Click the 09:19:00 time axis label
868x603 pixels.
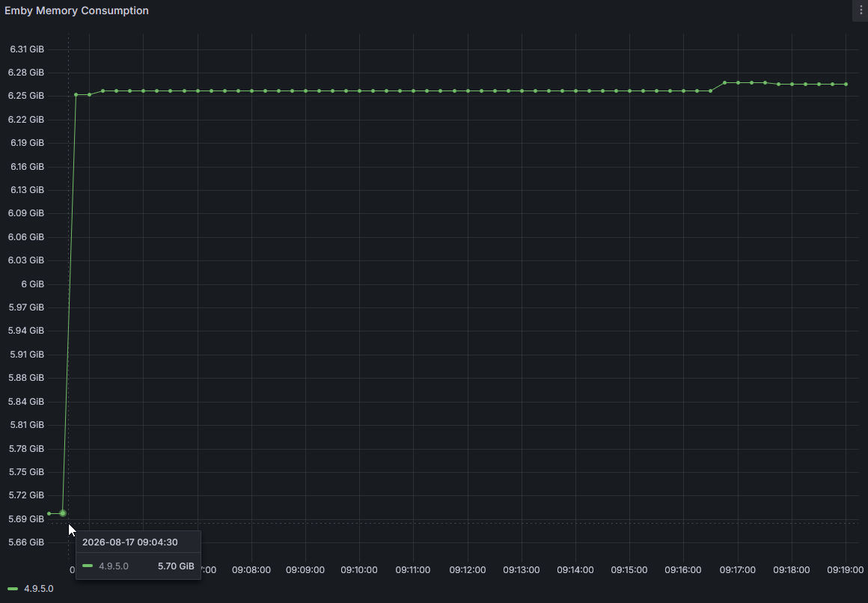pos(846,570)
